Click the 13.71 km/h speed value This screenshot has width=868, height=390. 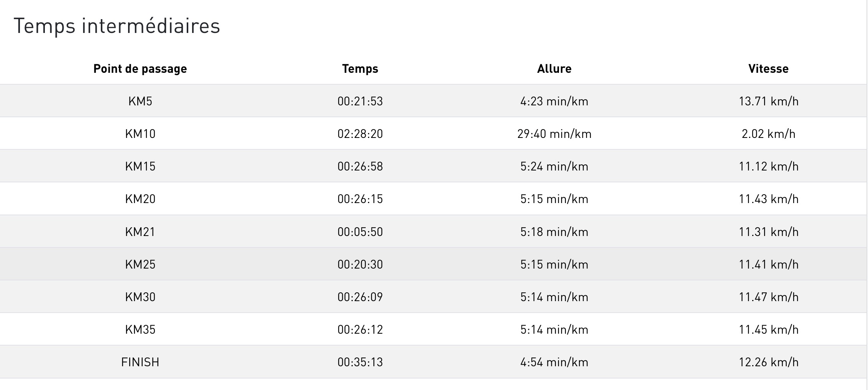pyautogui.click(x=768, y=101)
